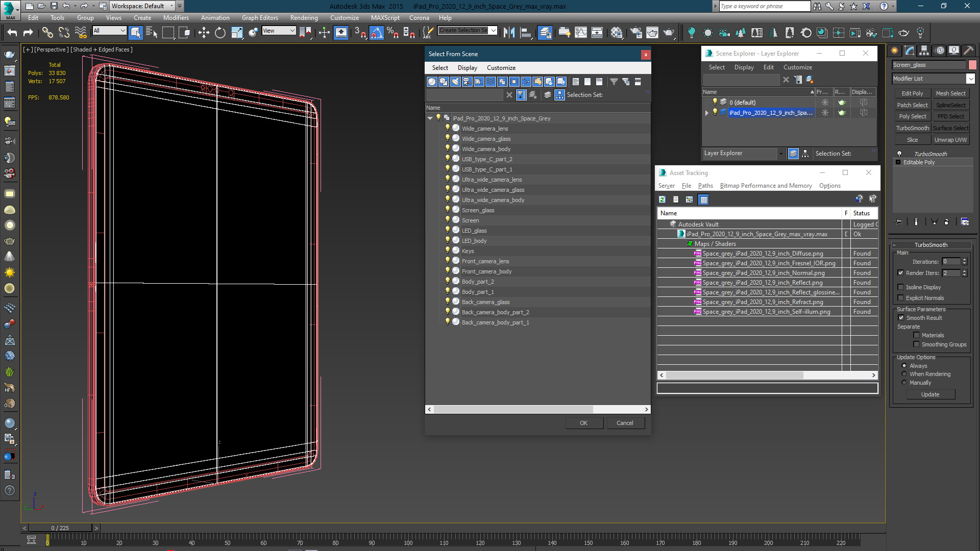
Task: Open the Rendering menu
Action: click(x=304, y=18)
